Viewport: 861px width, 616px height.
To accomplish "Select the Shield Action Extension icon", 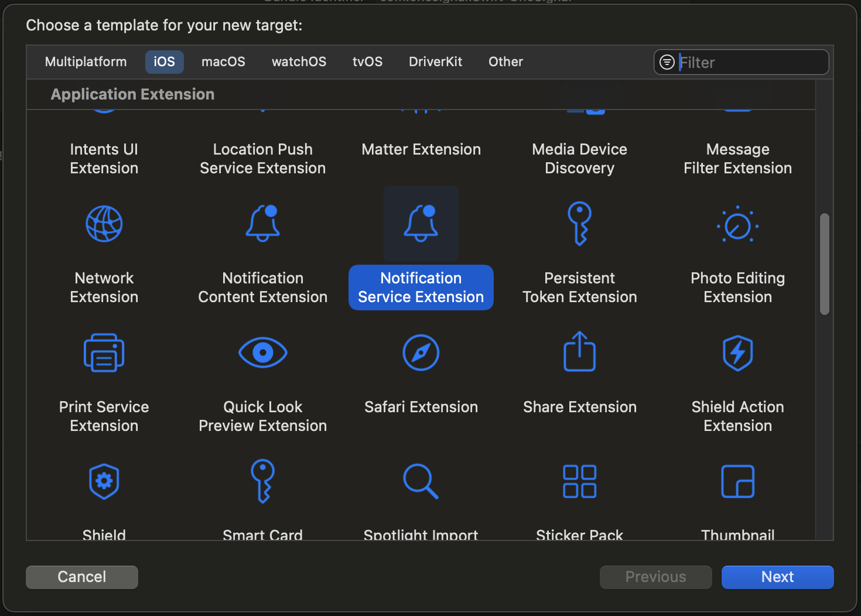I will pyautogui.click(x=737, y=353).
